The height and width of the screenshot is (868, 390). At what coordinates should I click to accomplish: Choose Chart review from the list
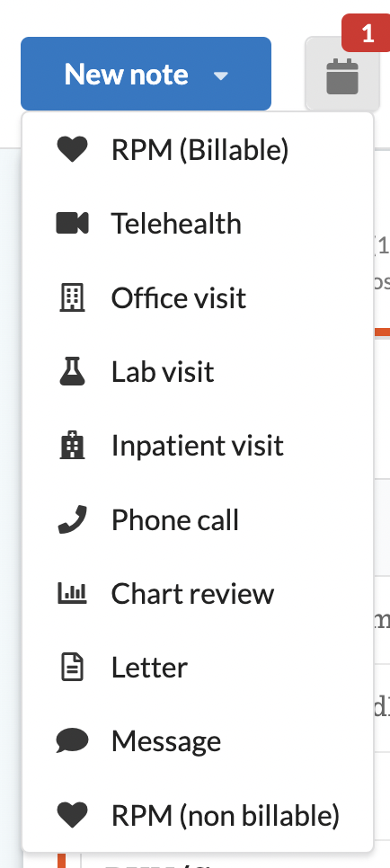coord(198,593)
